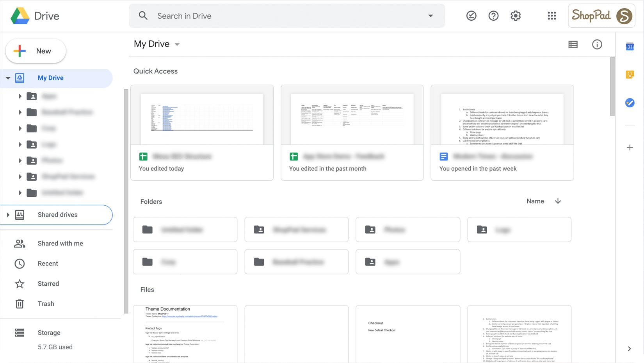Image resolution: width=644 pixels, height=363 pixels.
Task: Open the My Drive title dropdown
Action: (177, 44)
